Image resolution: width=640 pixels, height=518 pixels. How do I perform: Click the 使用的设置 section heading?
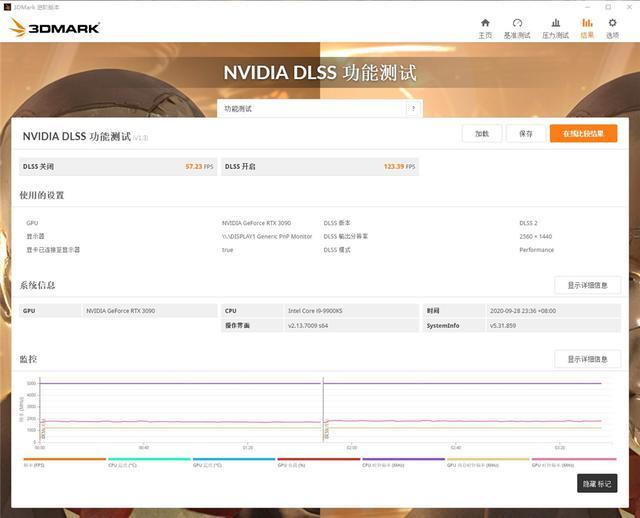(42, 195)
